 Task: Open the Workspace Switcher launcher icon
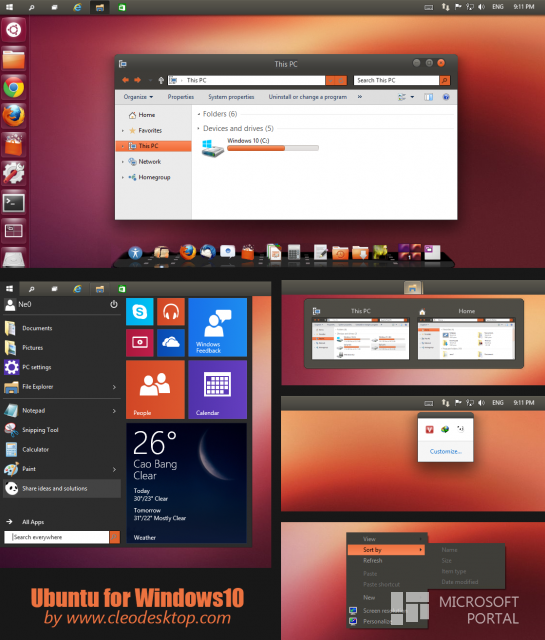pos(13,231)
